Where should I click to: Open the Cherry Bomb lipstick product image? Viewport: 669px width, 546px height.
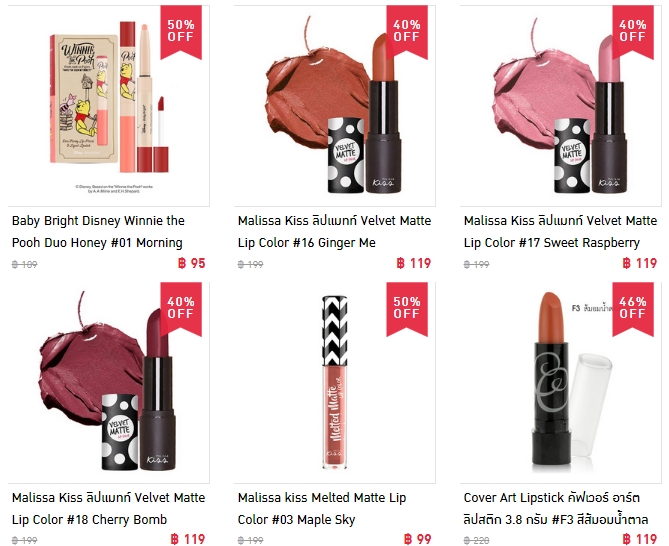point(109,383)
